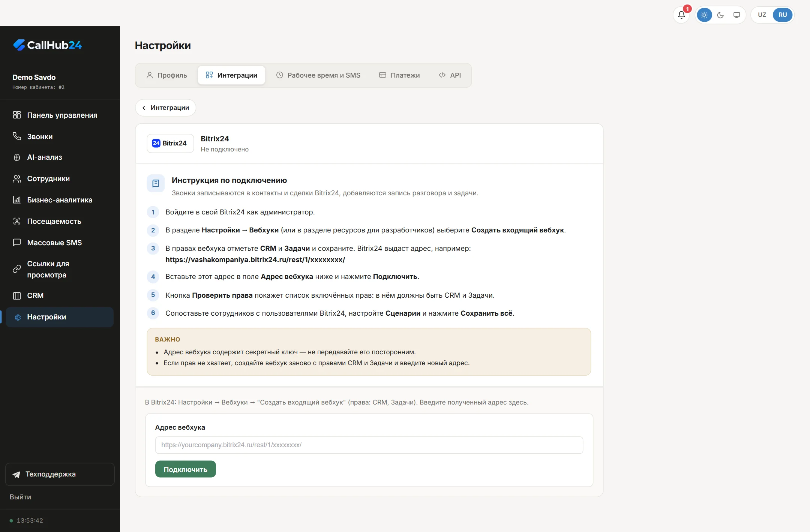This screenshot has height=532, width=810.
Task: Click the Массовые SMS chat icon
Action: (x=17, y=243)
